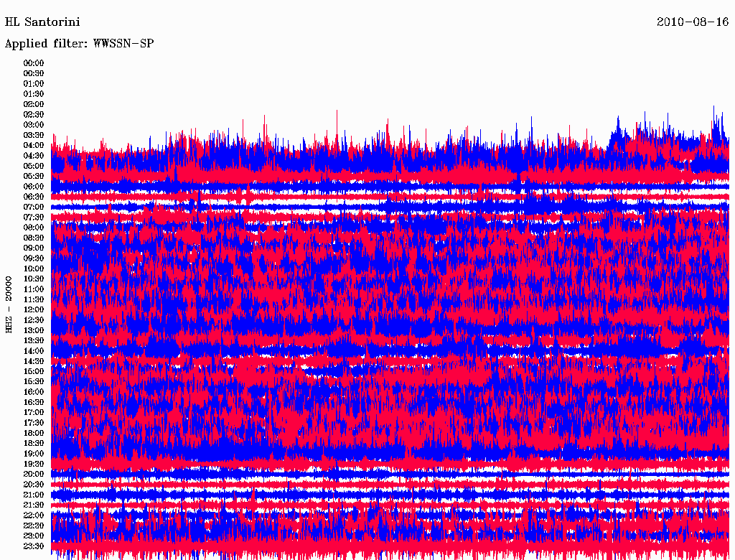
Task: Select the 23:30 time row label
Action: click(x=34, y=546)
